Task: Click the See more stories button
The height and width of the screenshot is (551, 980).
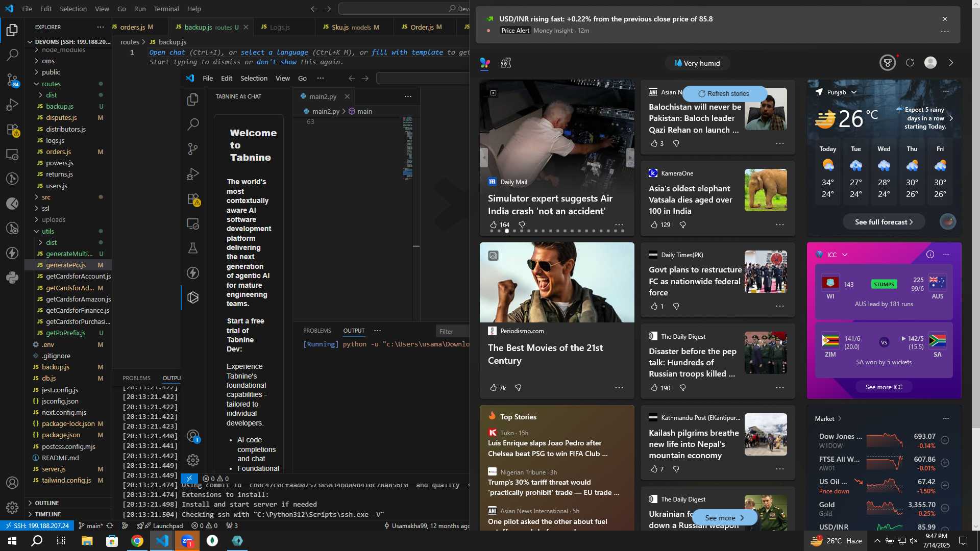Action: click(724, 517)
